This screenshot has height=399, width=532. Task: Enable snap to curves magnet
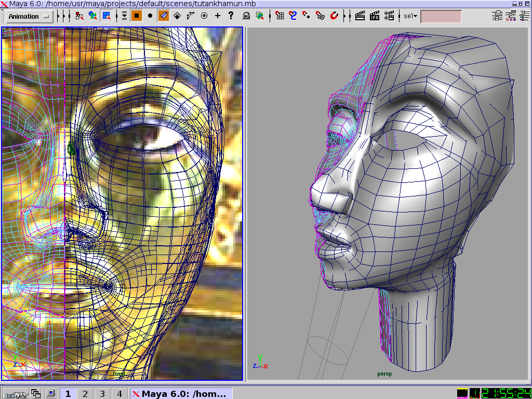pos(293,16)
